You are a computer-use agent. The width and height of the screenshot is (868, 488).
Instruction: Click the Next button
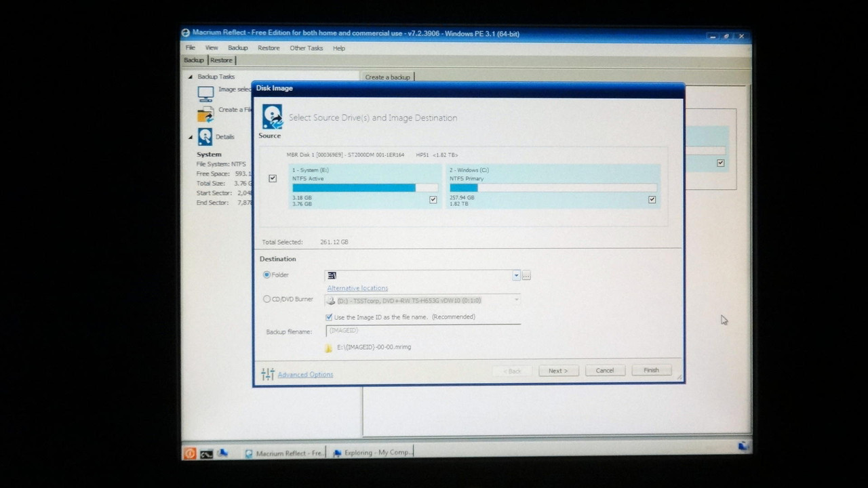[558, 371]
